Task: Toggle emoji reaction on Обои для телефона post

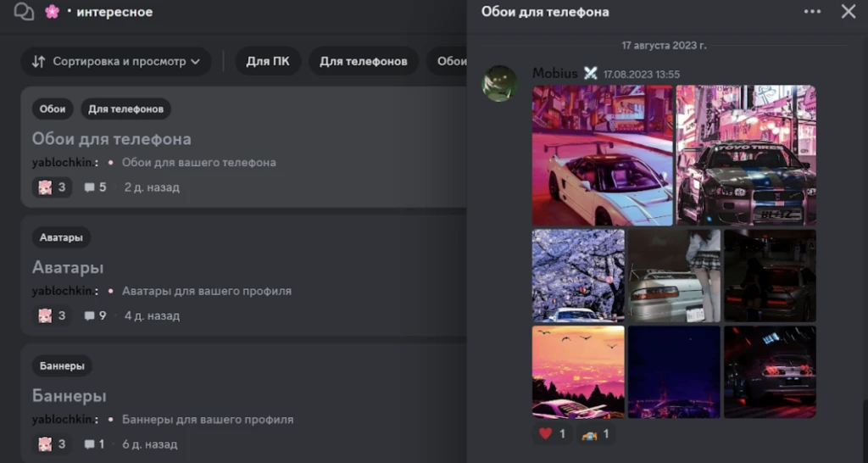Action: (52, 187)
